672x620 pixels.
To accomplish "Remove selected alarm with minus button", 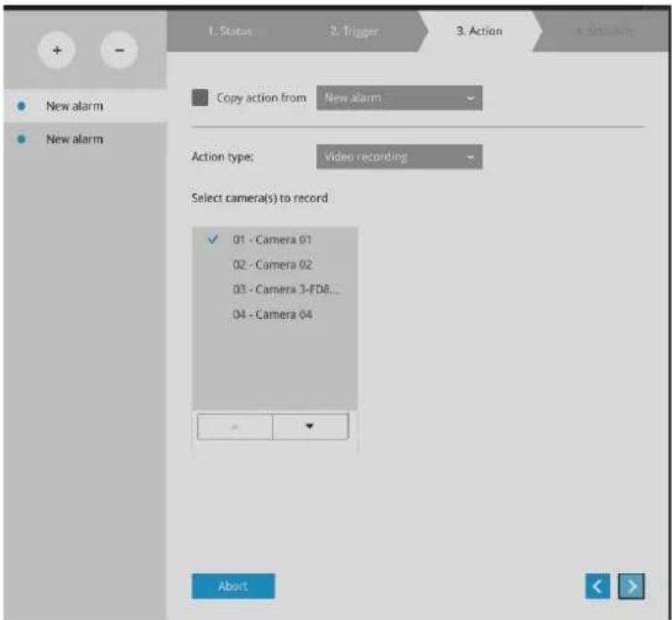I will pos(120,50).
